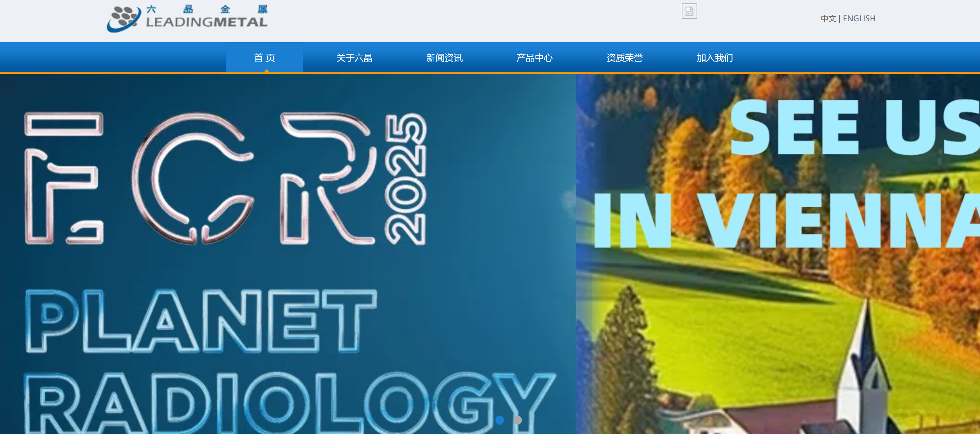Image resolution: width=980 pixels, height=434 pixels.
Task: Click the PLANET outlined text in banner
Action: pos(201,321)
